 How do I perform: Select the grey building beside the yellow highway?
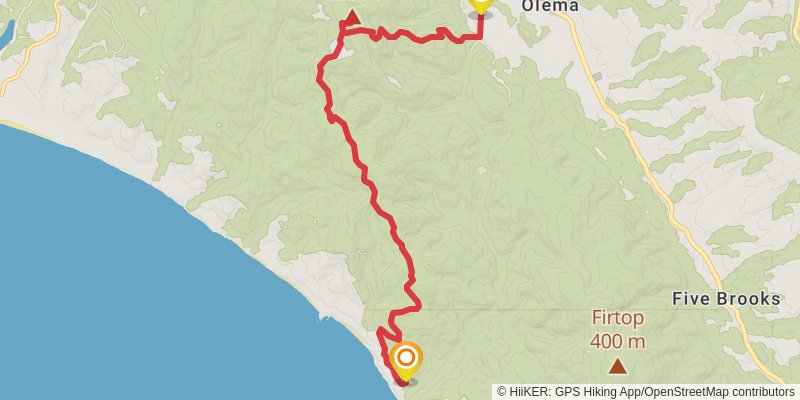pos(597,77)
